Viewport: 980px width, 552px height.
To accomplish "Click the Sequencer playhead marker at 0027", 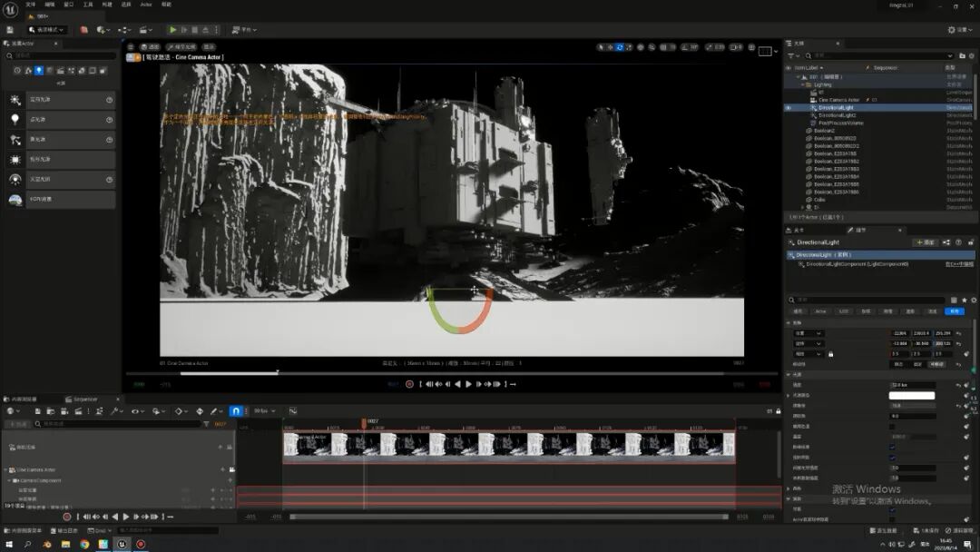I will [x=364, y=422].
